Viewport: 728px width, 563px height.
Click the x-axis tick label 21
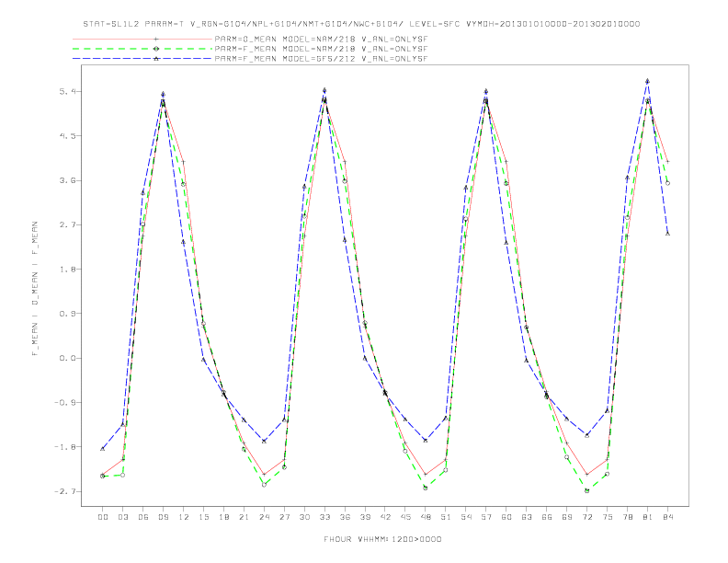pyautogui.click(x=244, y=517)
